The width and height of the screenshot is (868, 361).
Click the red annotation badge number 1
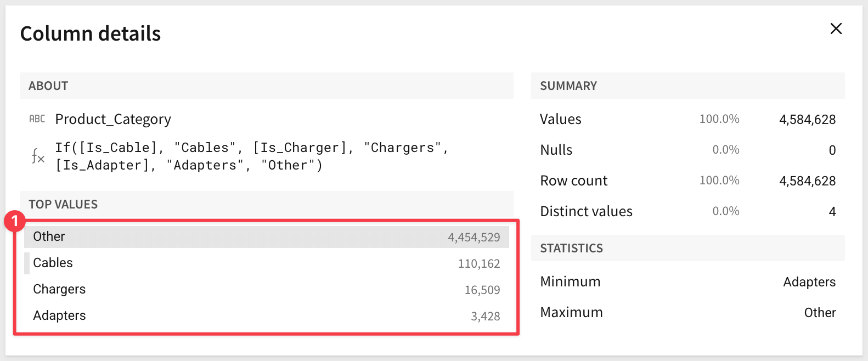point(15,221)
